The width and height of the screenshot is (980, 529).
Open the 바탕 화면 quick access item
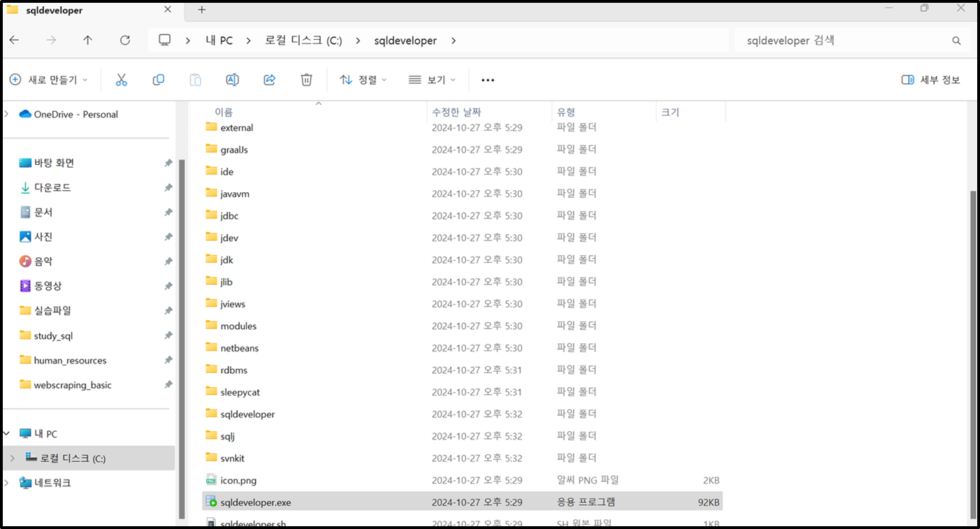tap(47, 163)
